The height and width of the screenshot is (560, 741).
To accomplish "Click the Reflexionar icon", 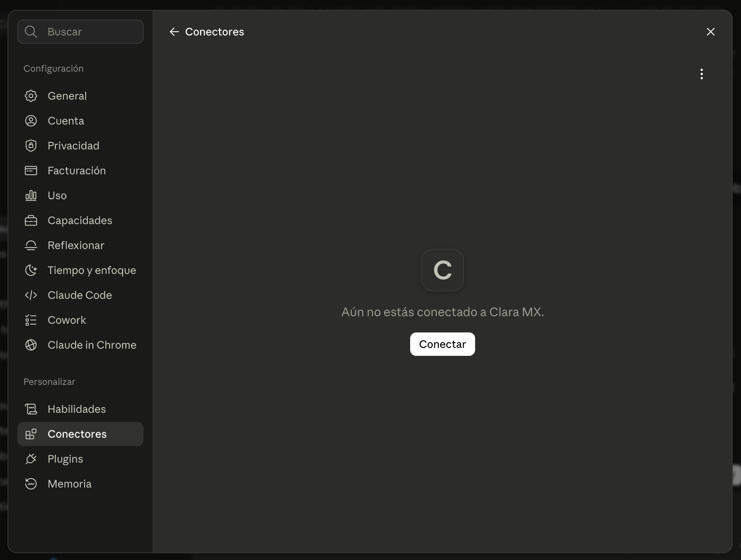I will [x=31, y=245].
